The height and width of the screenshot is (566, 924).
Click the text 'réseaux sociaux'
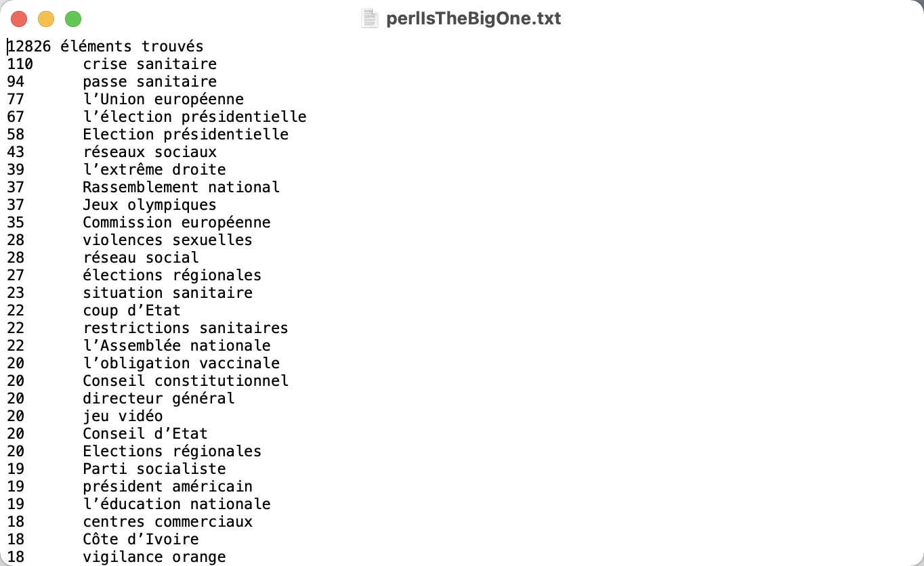(150, 152)
